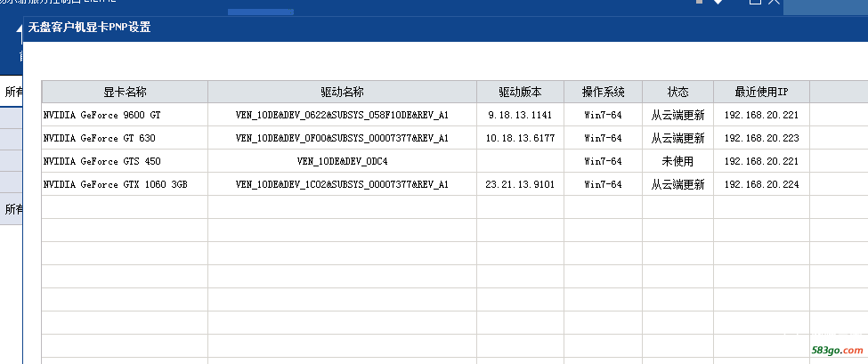Screen dimensions: 868x364
Task: Click the 未使用 status cell
Action: (x=677, y=161)
